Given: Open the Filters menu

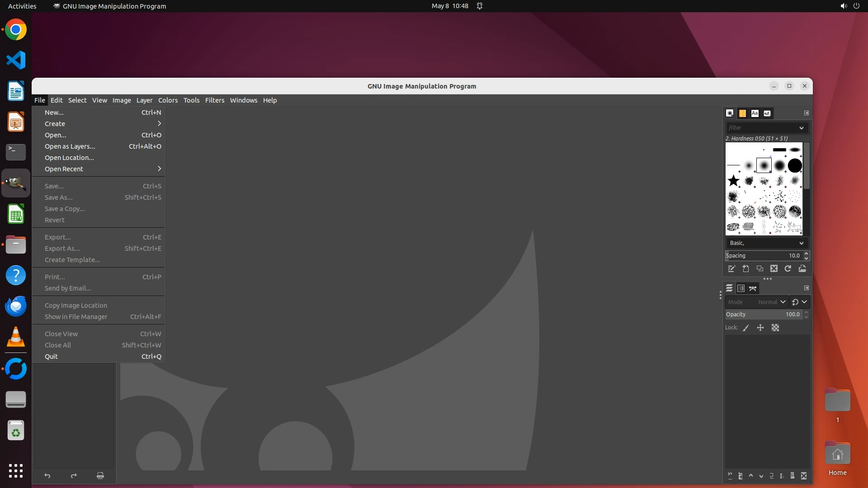Looking at the screenshot, I should pyautogui.click(x=214, y=100).
